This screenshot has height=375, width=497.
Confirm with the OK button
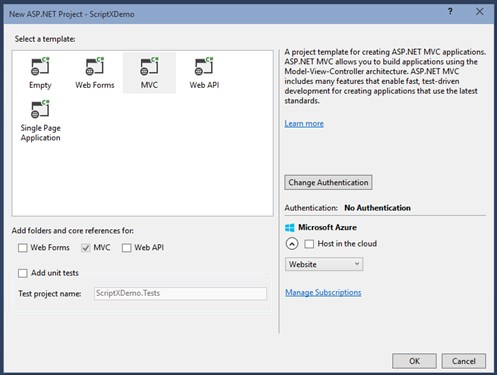414,361
